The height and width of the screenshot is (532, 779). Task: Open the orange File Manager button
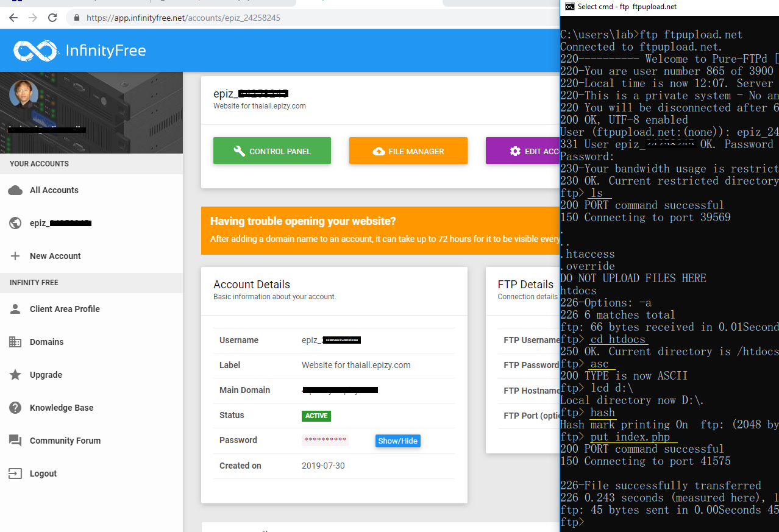tap(408, 151)
